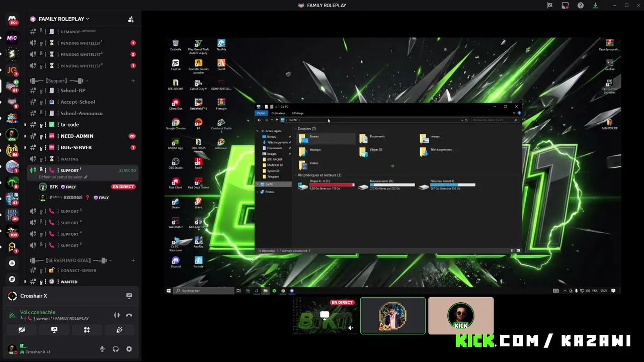Click OBS Studio icon on streamed desktop
This screenshot has height=362, width=644.
(176, 163)
